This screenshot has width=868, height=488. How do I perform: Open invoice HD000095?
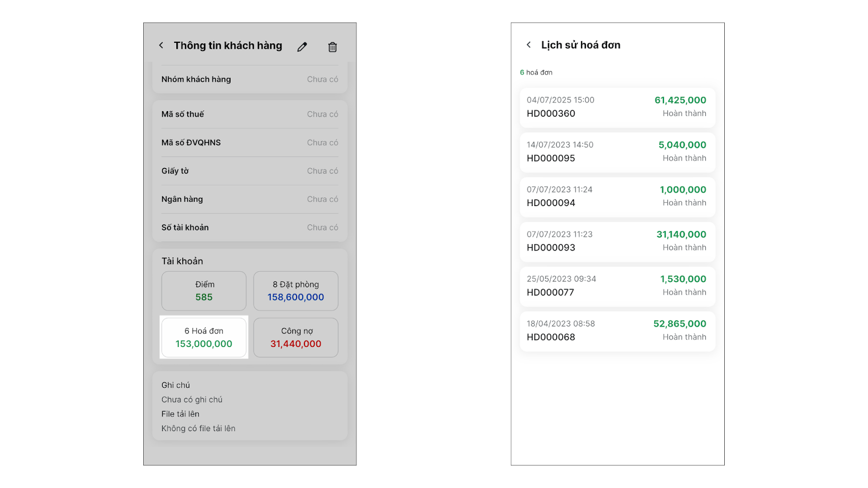617,152
